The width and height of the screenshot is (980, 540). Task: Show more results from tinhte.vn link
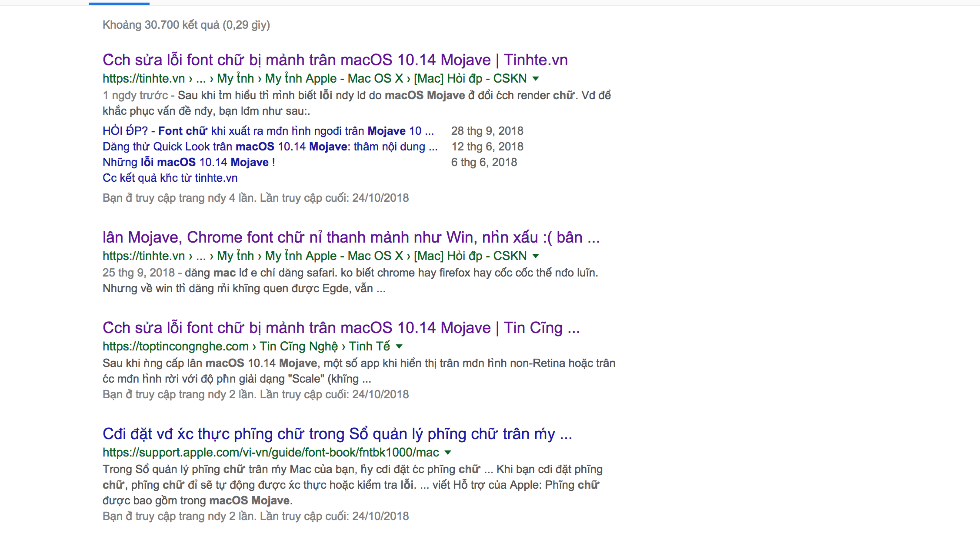(x=170, y=178)
